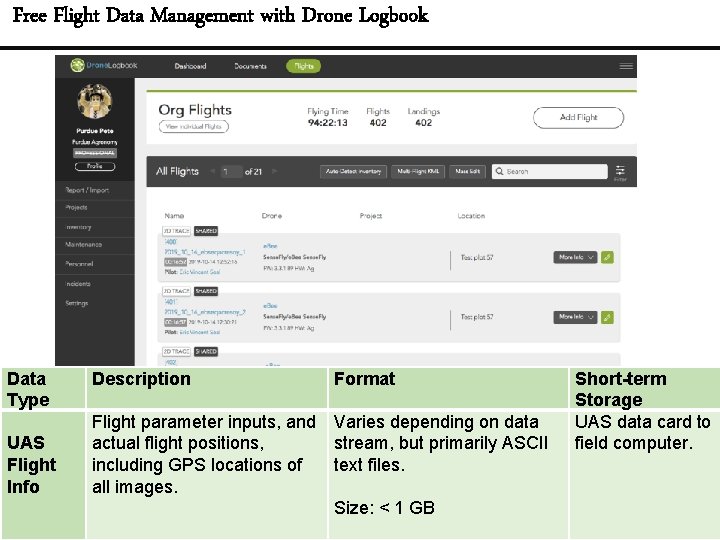Screen dimensions: 720x540
Task: Open flight 400 name link
Action: (x=204, y=252)
